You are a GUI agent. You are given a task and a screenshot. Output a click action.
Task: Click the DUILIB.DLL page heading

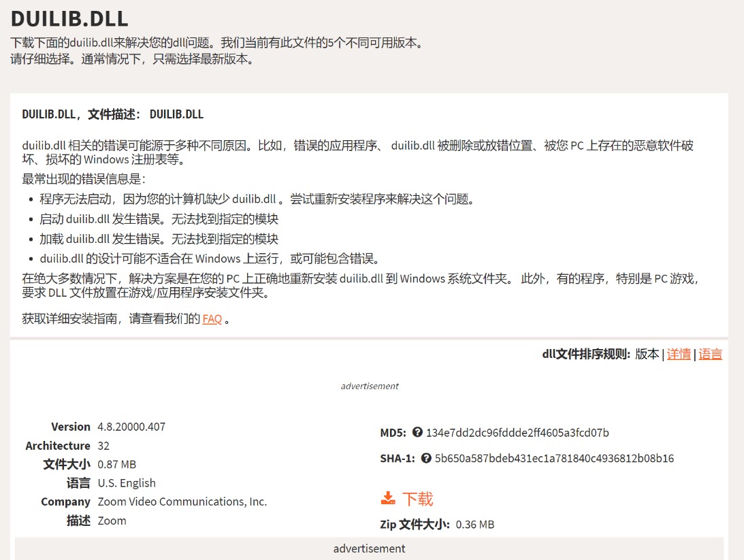[69, 18]
